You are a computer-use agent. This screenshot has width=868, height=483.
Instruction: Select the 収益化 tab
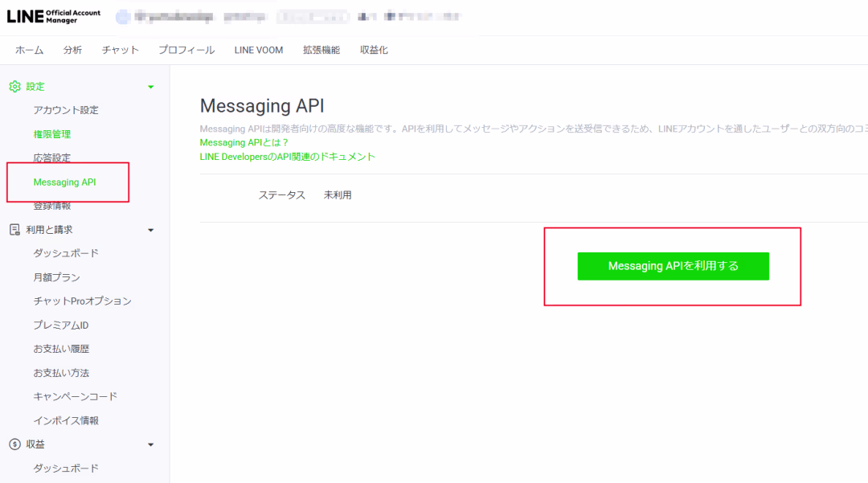pyautogui.click(x=374, y=50)
